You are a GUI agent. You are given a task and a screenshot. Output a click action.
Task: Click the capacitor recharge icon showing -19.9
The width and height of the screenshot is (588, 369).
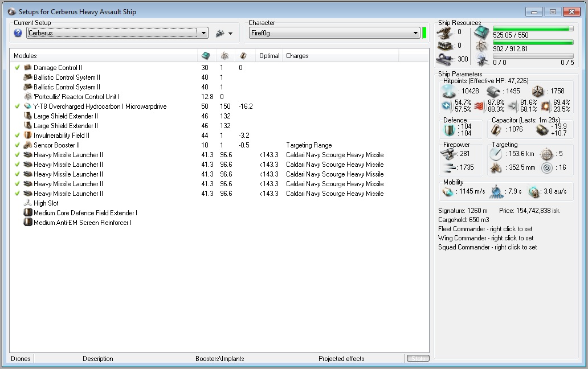click(x=542, y=130)
